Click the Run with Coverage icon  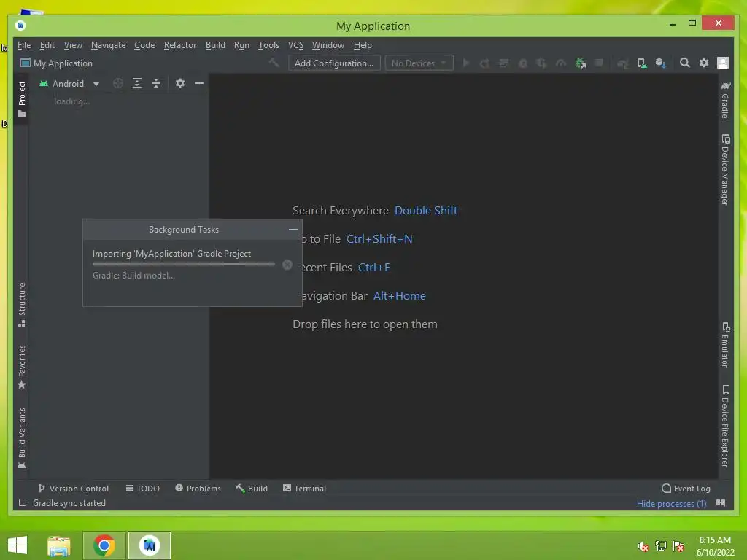(542, 63)
